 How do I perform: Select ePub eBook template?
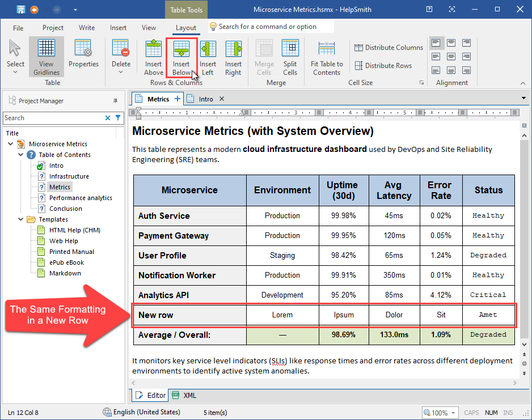(x=66, y=262)
